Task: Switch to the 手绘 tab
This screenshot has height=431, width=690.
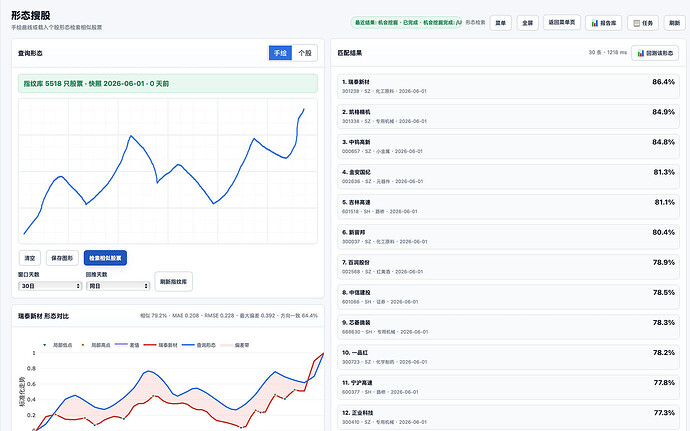Action: (x=280, y=53)
